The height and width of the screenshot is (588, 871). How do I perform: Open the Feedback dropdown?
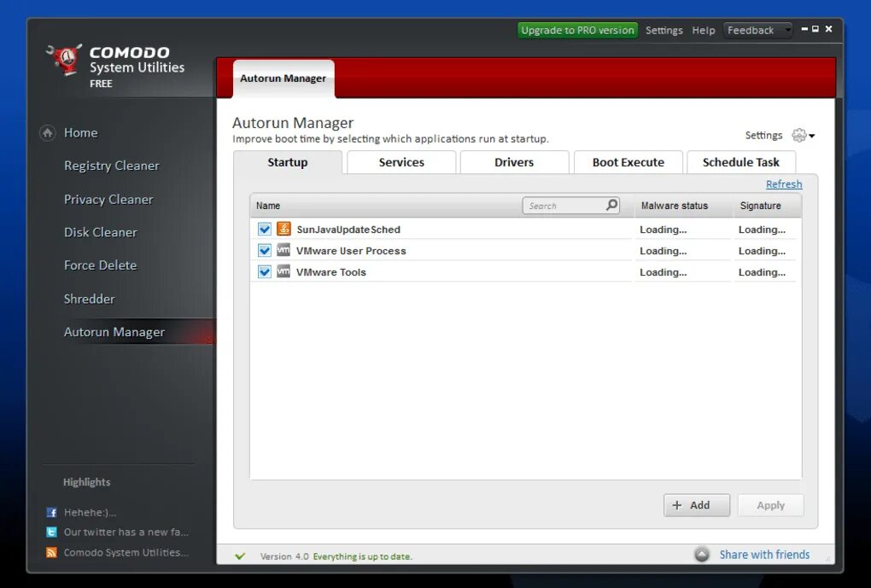point(757,30)
